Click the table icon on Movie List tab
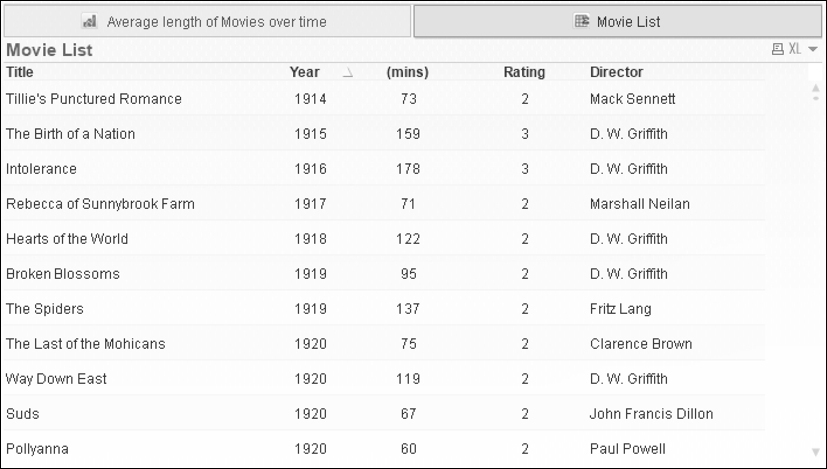 point(582,21)
